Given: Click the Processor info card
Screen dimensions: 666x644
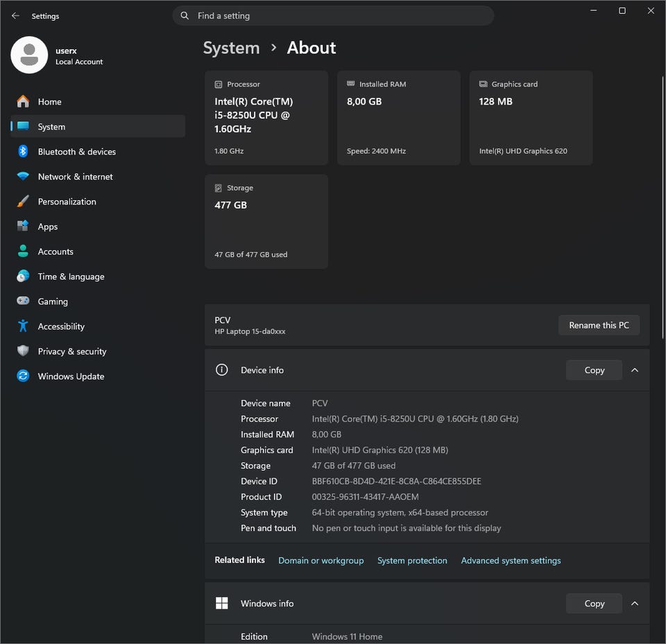Looking at the screenshot, I should [x=266, y=118].
